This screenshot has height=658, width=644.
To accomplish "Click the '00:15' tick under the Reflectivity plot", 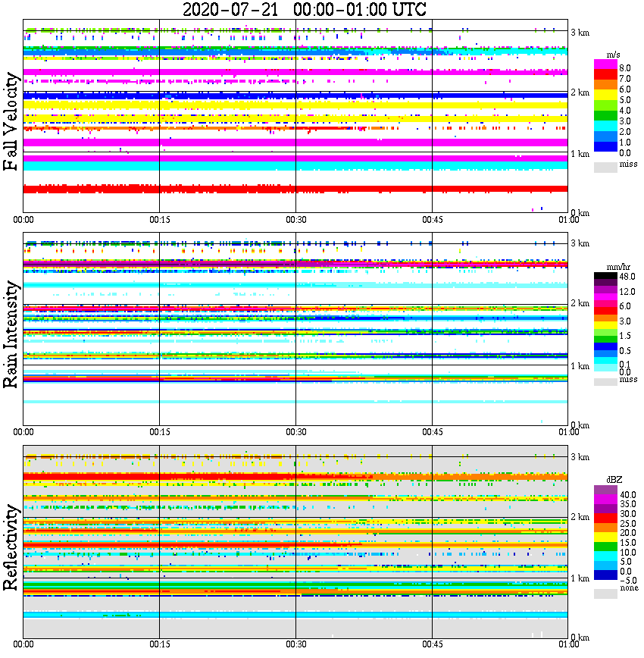I will tap(160, 644).
